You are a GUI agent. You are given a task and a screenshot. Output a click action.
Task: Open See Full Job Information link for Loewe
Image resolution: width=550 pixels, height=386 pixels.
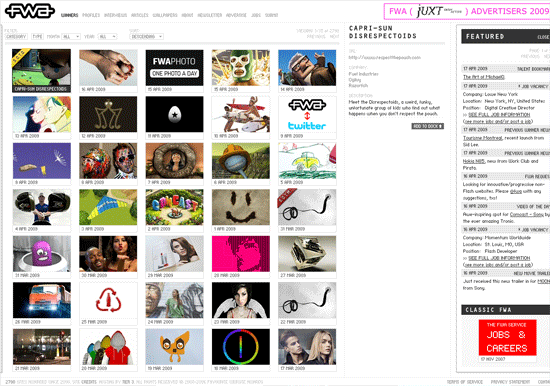[x=499, y=115]
